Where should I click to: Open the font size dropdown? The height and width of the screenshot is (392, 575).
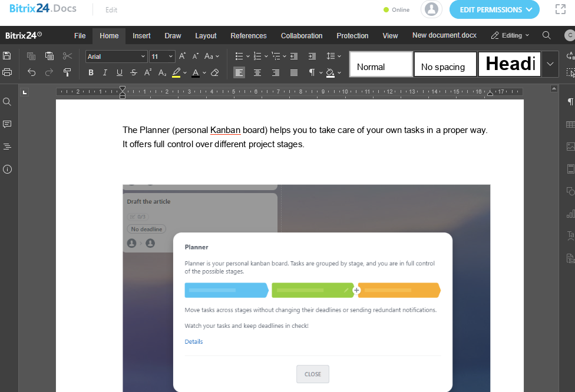coord(162,57)
